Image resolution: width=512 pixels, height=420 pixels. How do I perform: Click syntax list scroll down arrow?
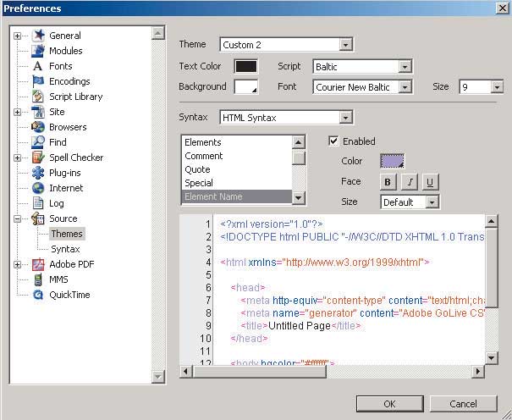[298, 197]
